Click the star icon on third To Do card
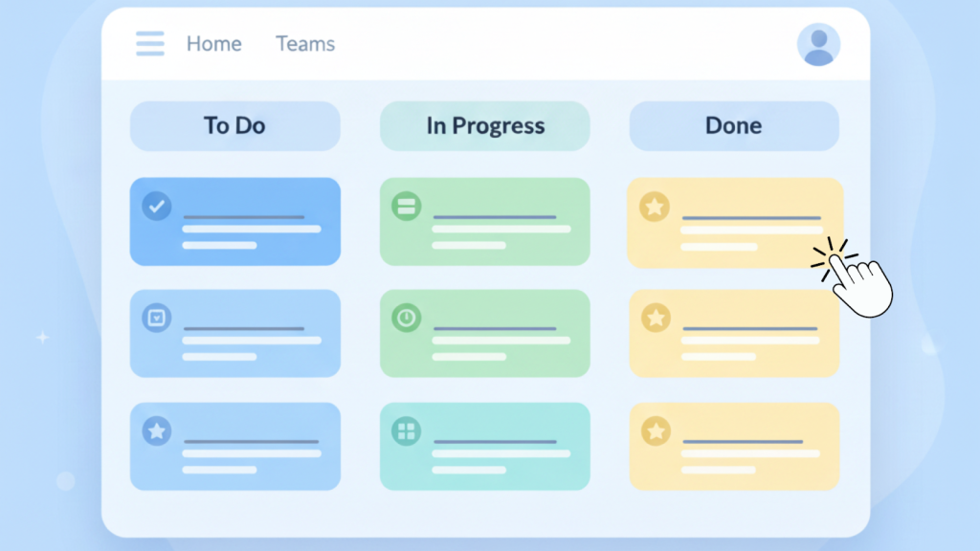980x551 pixels. click(157, 430)
